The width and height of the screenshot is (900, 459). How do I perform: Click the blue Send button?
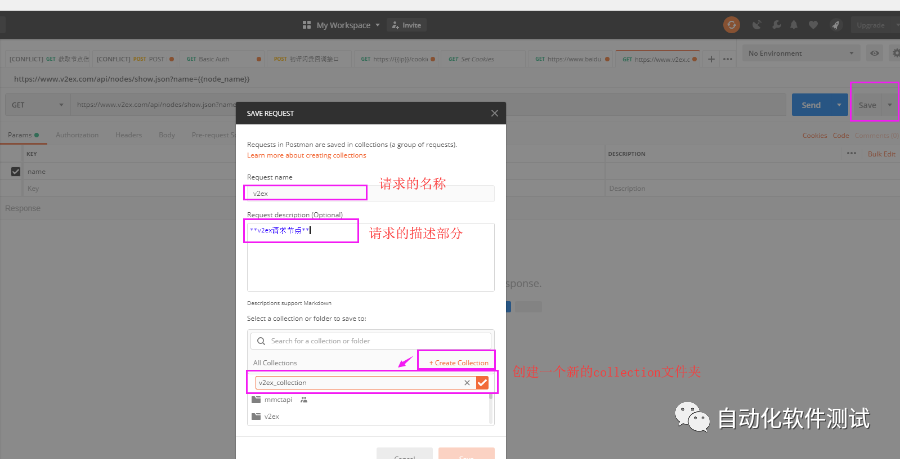(x=811, y=105)
